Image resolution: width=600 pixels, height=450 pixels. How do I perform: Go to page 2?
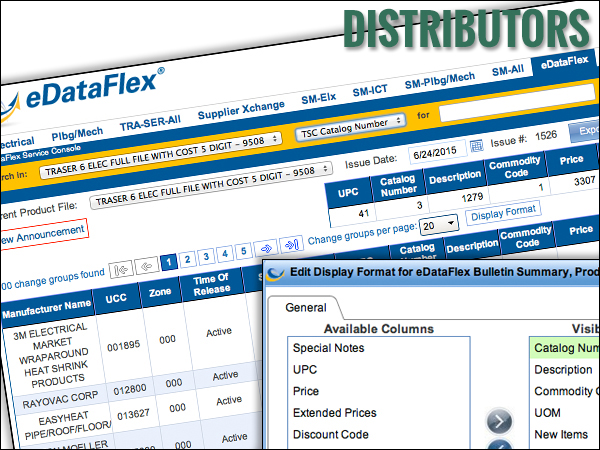point(188,259)
